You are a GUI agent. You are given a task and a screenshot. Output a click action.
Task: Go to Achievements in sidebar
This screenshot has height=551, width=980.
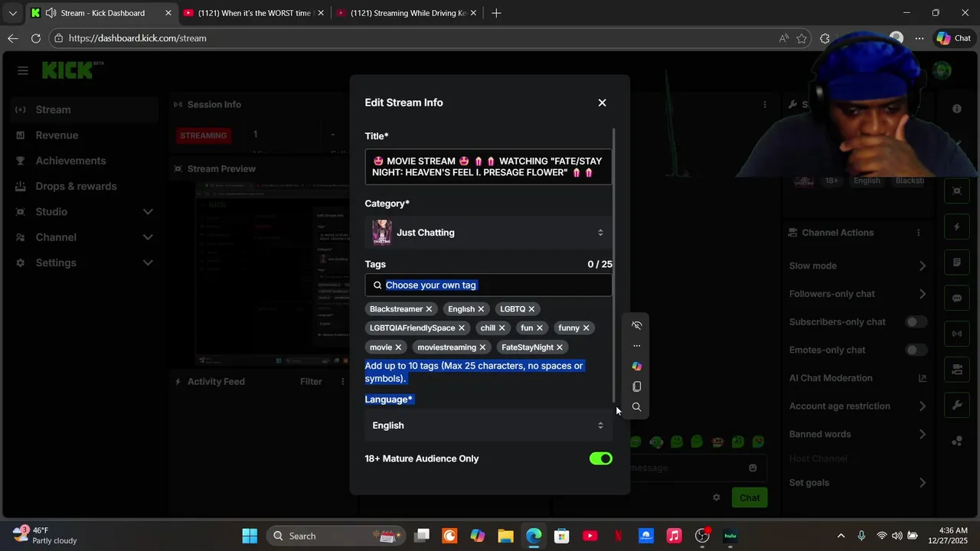(84, 161)
